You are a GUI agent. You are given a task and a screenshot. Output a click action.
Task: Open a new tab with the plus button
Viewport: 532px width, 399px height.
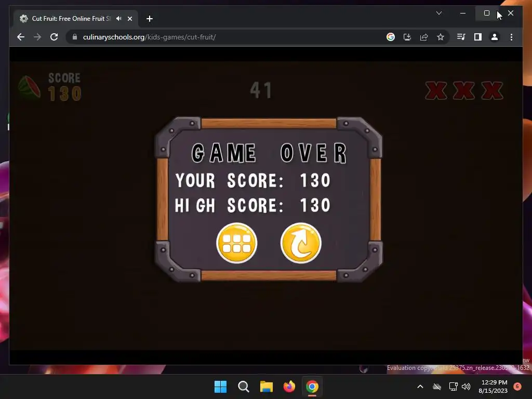[149, 19]
